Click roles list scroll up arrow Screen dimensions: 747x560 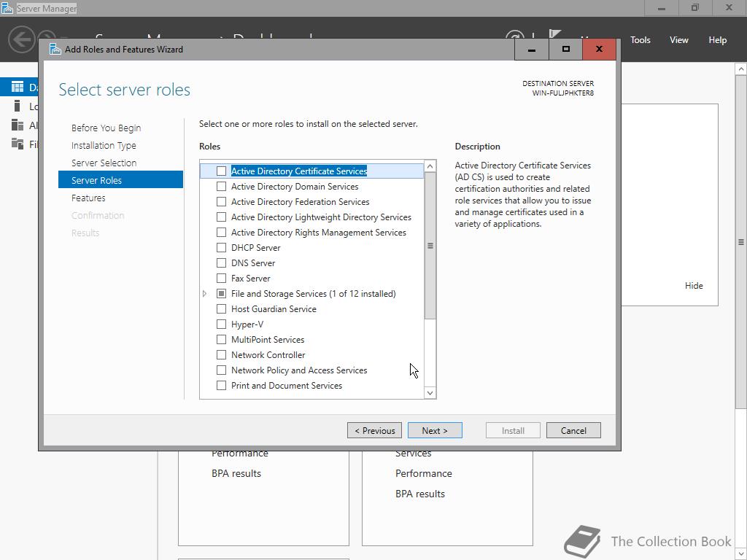point(430,166)
